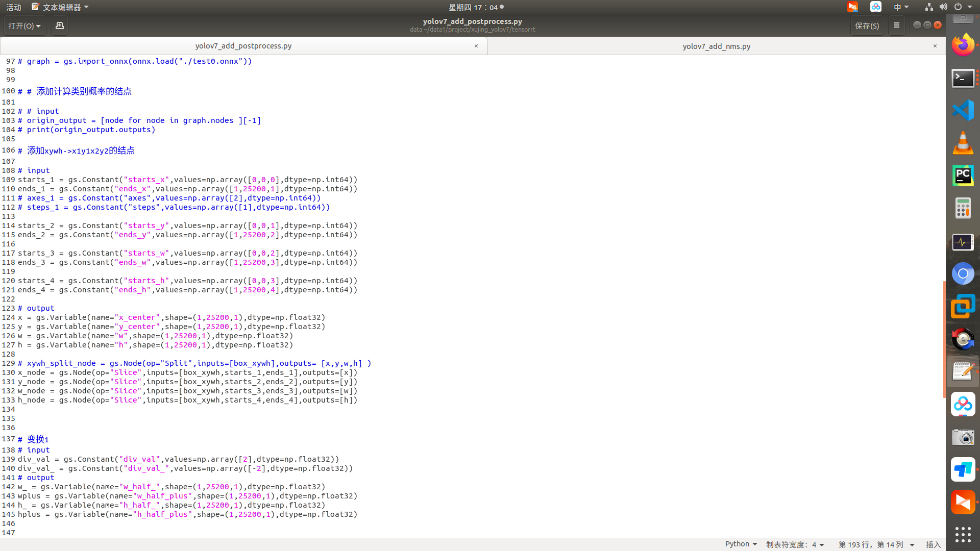Viewport: 980px width, 551px height.
Task: Show the applications grid
Action: 963,535
